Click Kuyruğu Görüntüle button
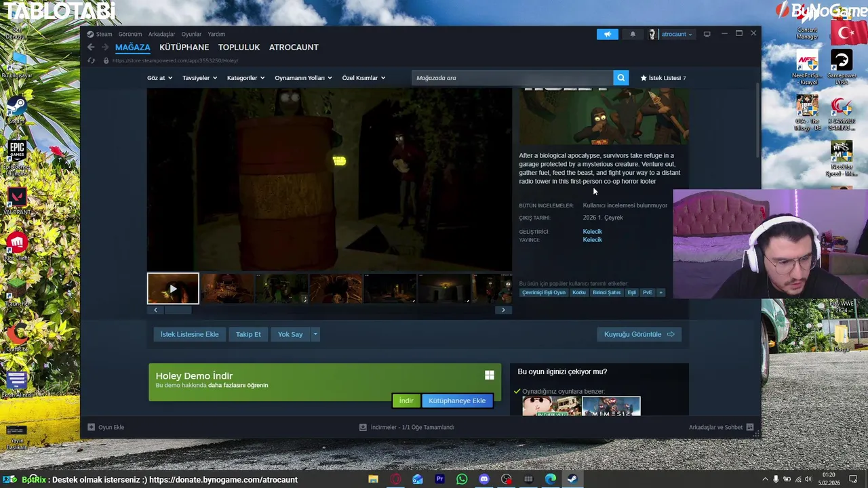This screenshot has width=868, height=488. point(639,334)
